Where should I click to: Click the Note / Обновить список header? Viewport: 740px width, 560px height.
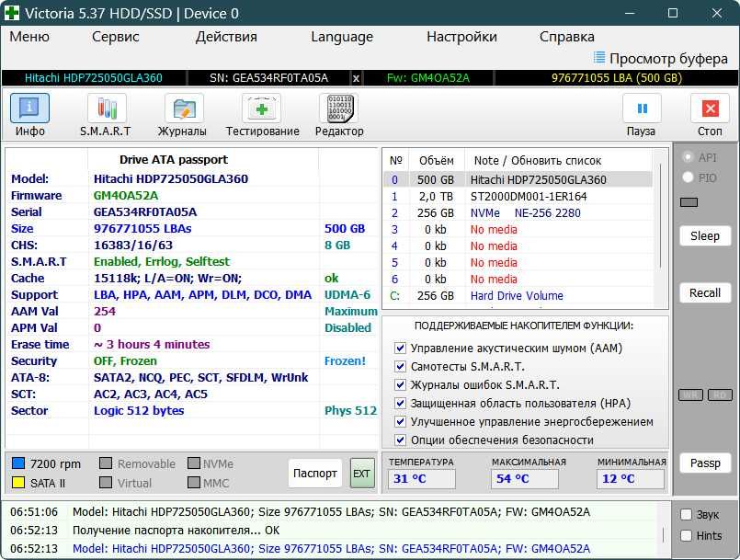(x=538, y=161)
